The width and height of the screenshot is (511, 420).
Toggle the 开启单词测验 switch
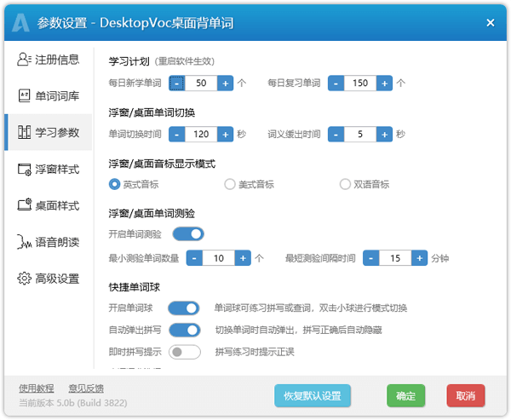click(x=188, y=233)
